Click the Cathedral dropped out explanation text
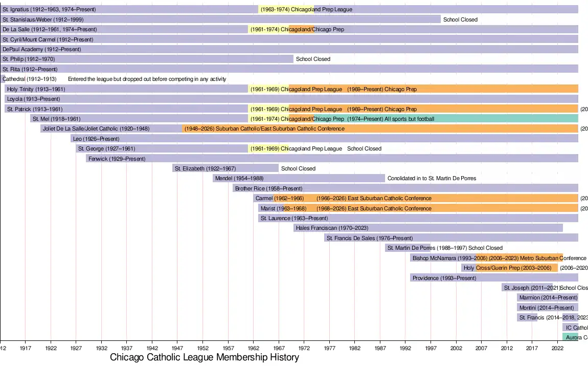The height and width of the screenshot is (366, 588). coord(147,79)
